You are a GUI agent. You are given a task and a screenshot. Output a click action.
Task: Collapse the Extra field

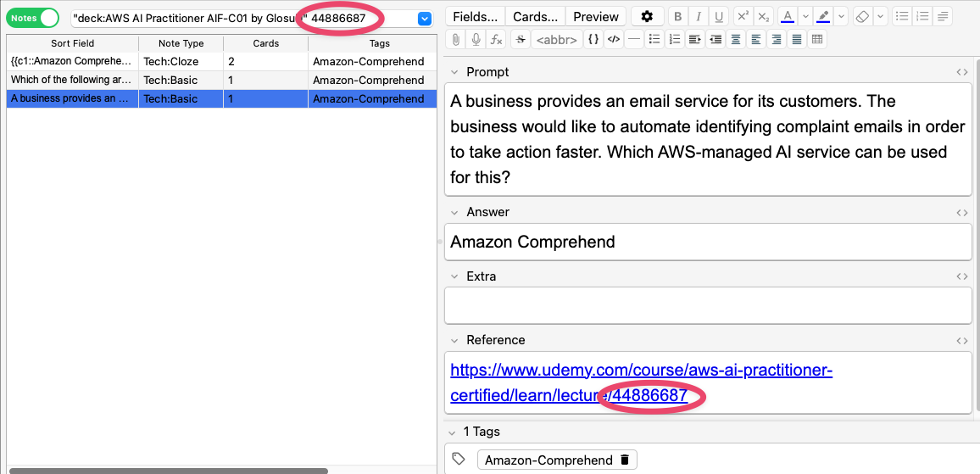tap(454, 276)
